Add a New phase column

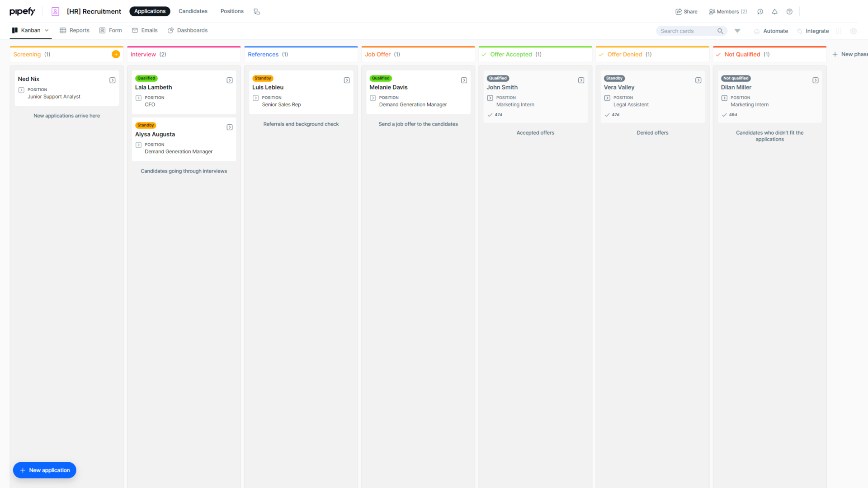click(850, 54)
